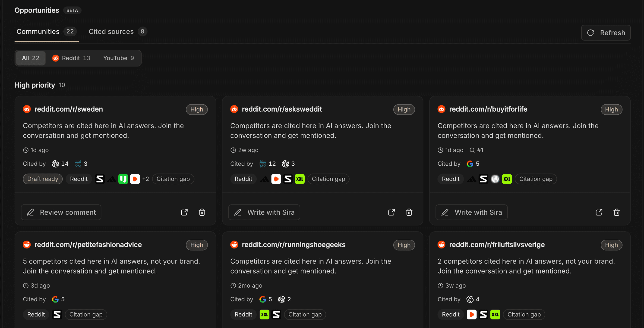Switch to the Cited sources tab
Image resolution: width=644 pixels, height=328 pixels.
118,32
